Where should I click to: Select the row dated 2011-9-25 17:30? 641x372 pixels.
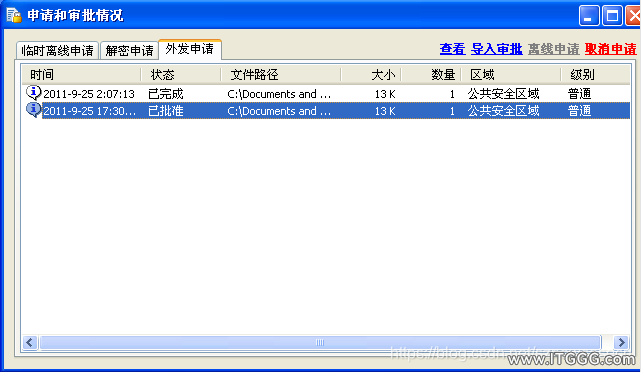click(326, 111)
